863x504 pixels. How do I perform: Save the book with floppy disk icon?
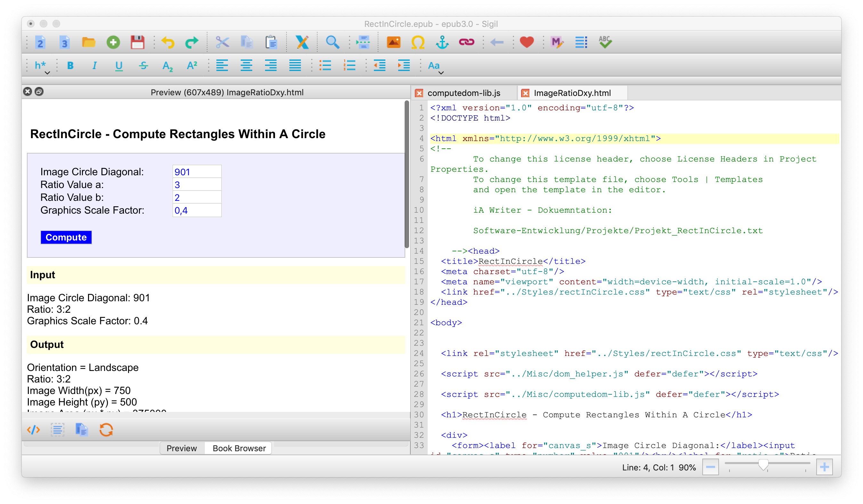tap(137, 43)
